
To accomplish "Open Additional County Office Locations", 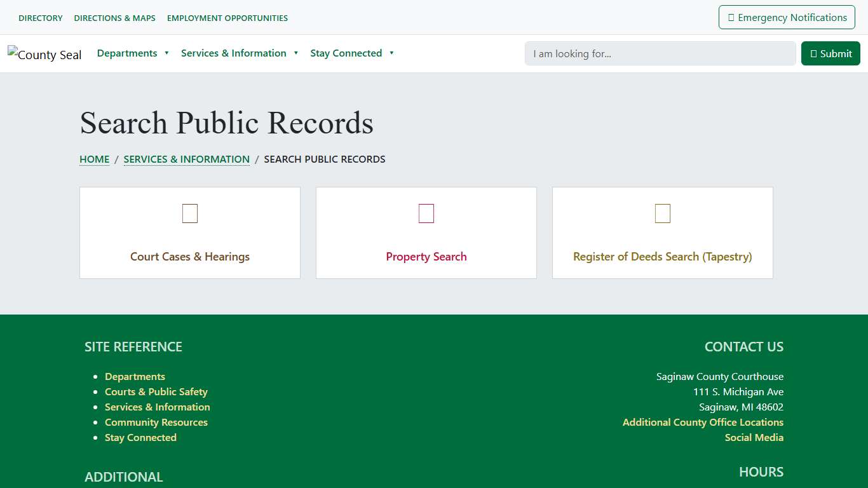I will [703, 422].
